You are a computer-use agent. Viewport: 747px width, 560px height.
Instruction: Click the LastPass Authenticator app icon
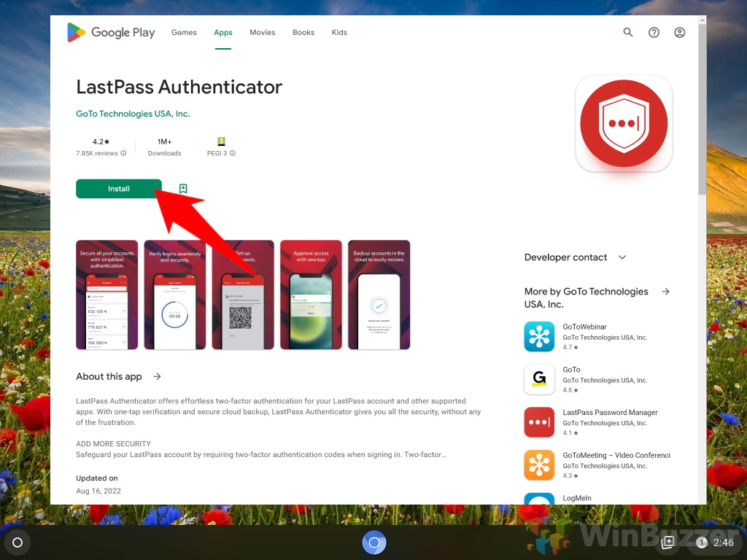pos(624,123)
